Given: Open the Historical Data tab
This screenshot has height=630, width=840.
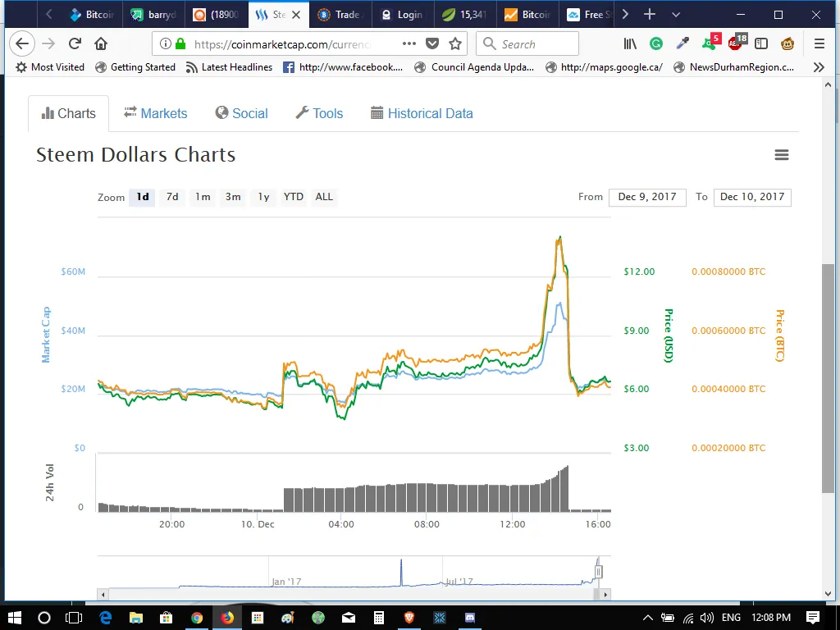Looking at the screenshot, I should [x=422, y=113].
